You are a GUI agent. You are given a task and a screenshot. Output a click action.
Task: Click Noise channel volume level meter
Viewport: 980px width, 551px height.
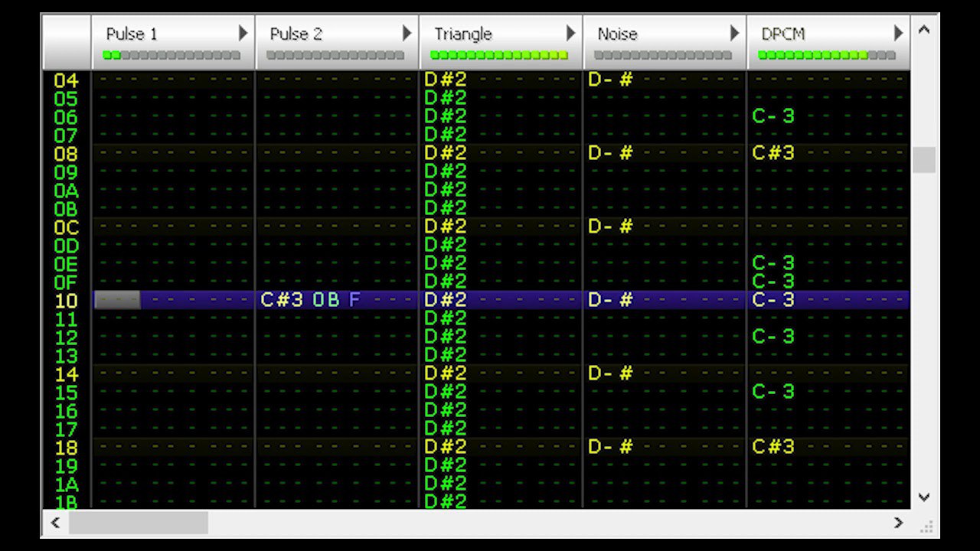point(663,55)
